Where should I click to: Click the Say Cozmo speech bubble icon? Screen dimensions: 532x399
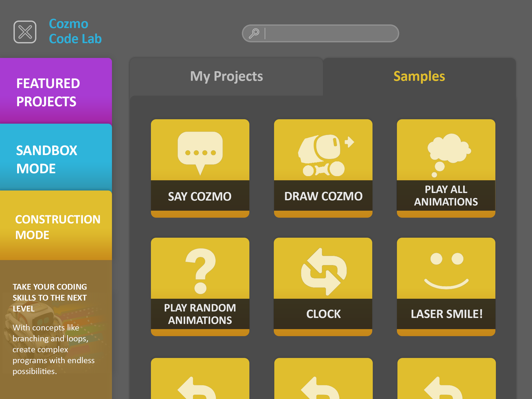pyautogui.click(x=200, y=153)
